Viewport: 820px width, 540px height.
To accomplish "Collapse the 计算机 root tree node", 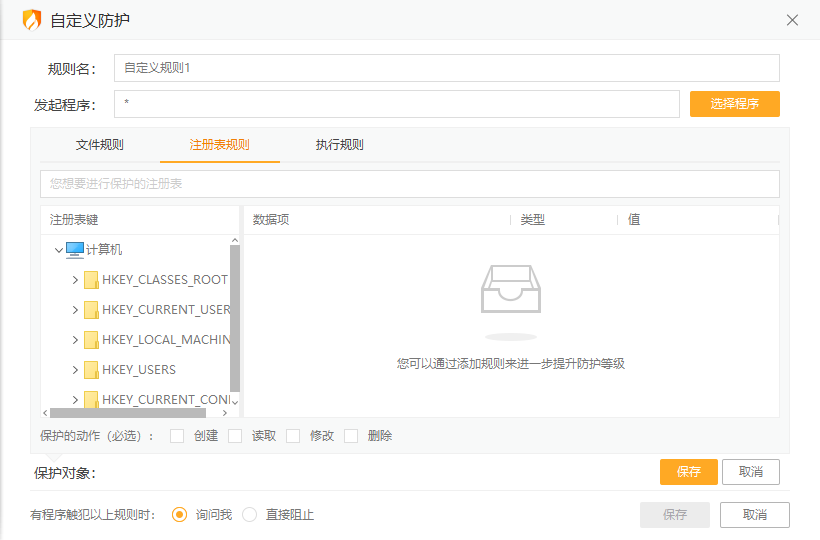I will 59,250.
